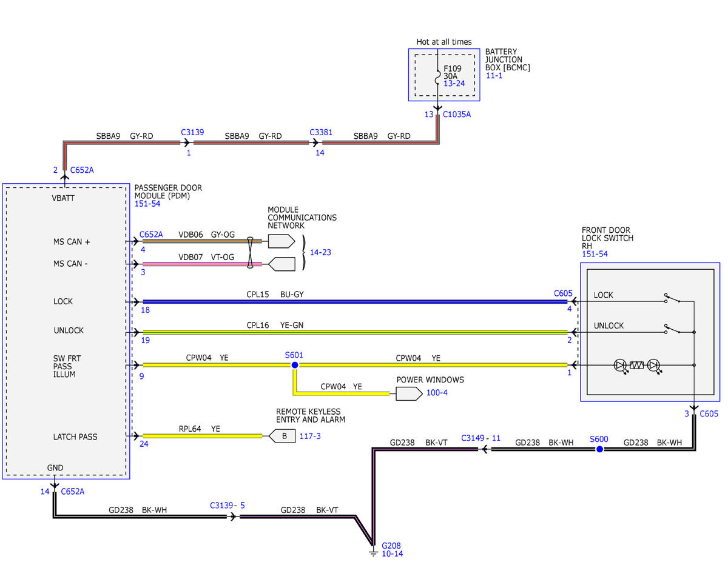Click the UNLOCK switch contact symbol

pos(672,329)
